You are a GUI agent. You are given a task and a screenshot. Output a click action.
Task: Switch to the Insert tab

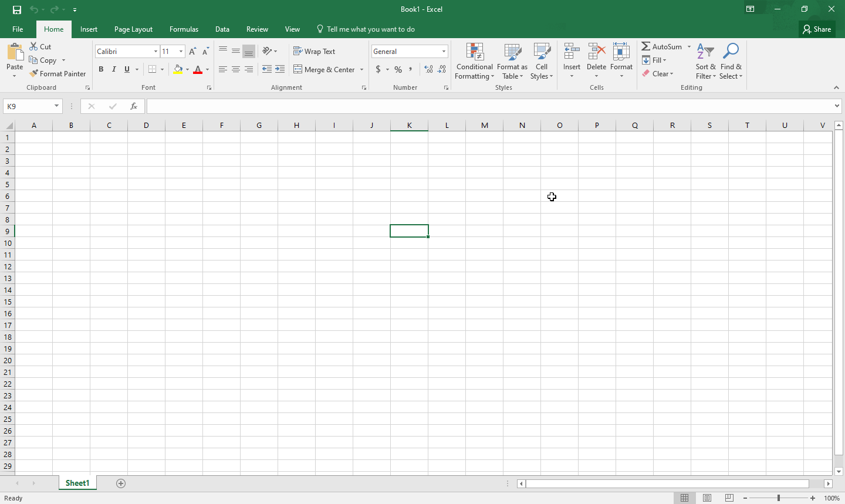click(89, 29)
